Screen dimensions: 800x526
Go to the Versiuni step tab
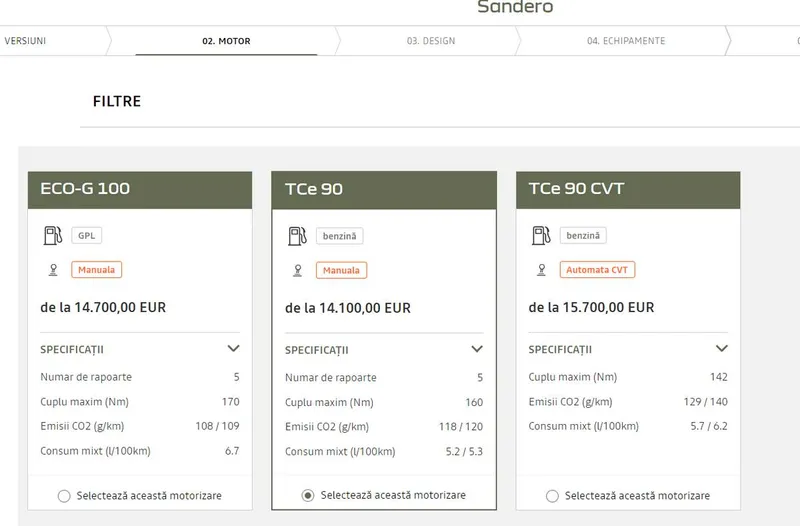26,41
